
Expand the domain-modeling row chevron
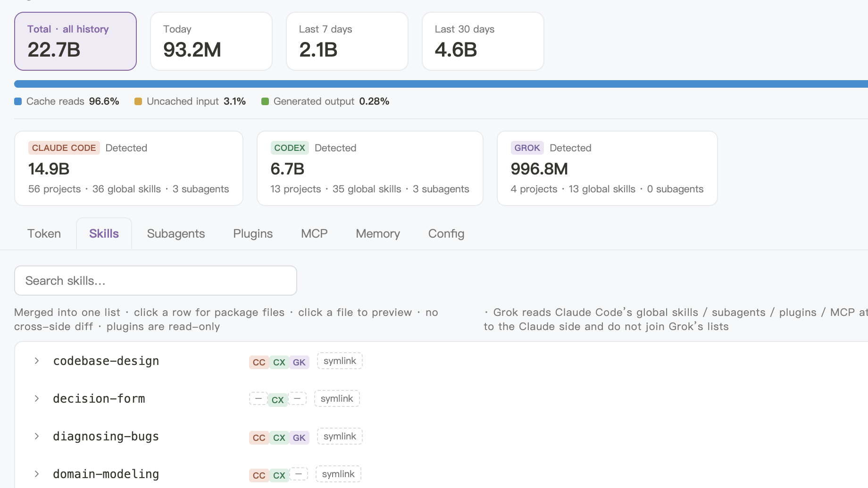(x=37, y=474)
